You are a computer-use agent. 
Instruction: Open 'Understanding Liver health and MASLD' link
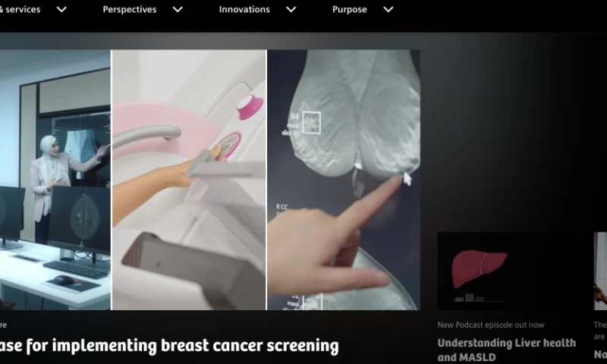(506, 350)
